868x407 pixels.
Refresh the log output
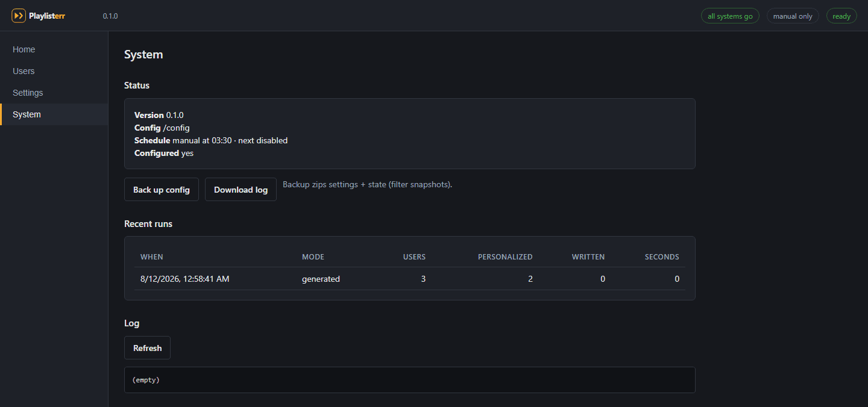147,348
